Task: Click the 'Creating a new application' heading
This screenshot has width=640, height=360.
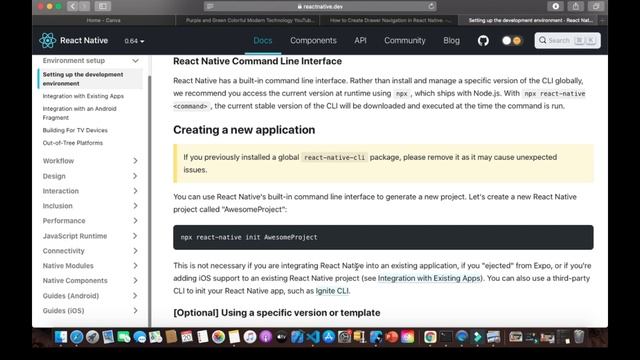Action: pos(244,130)
